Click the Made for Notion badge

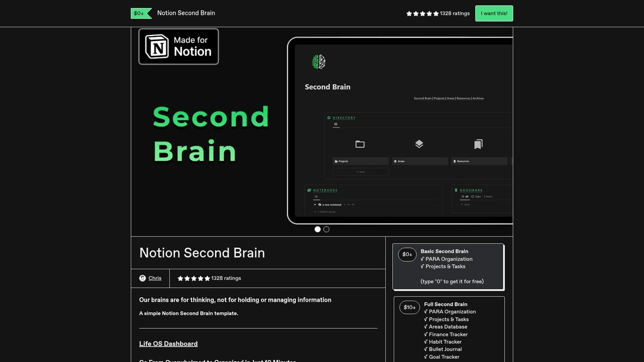[x=178, y=47]
